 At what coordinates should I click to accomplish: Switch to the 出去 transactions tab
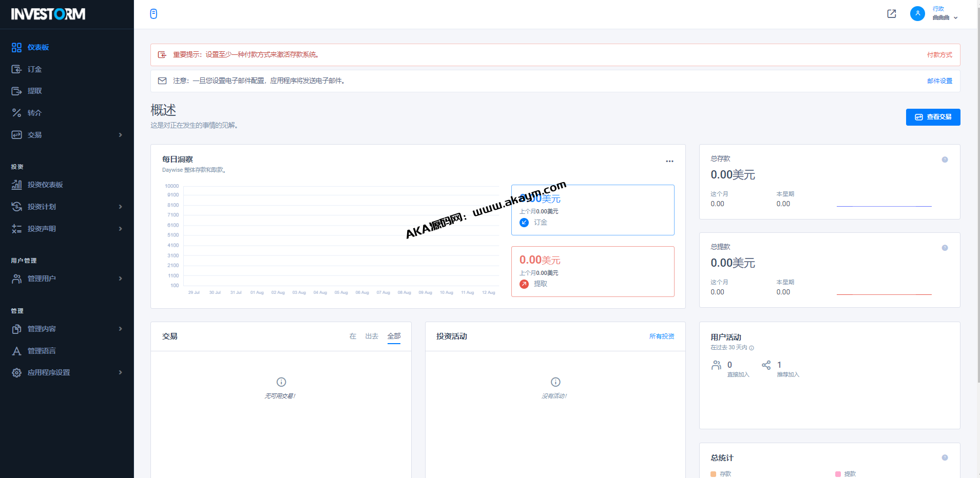tap(372, 336)
